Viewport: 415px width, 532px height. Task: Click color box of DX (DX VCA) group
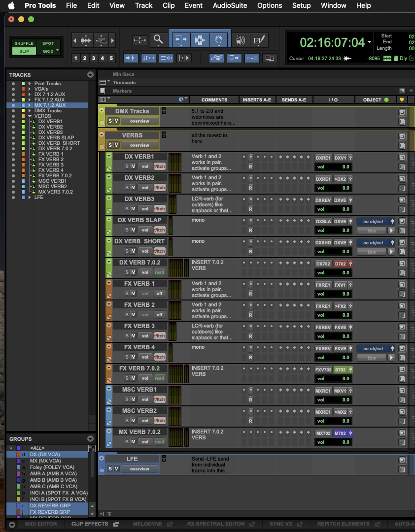(18, 454)
